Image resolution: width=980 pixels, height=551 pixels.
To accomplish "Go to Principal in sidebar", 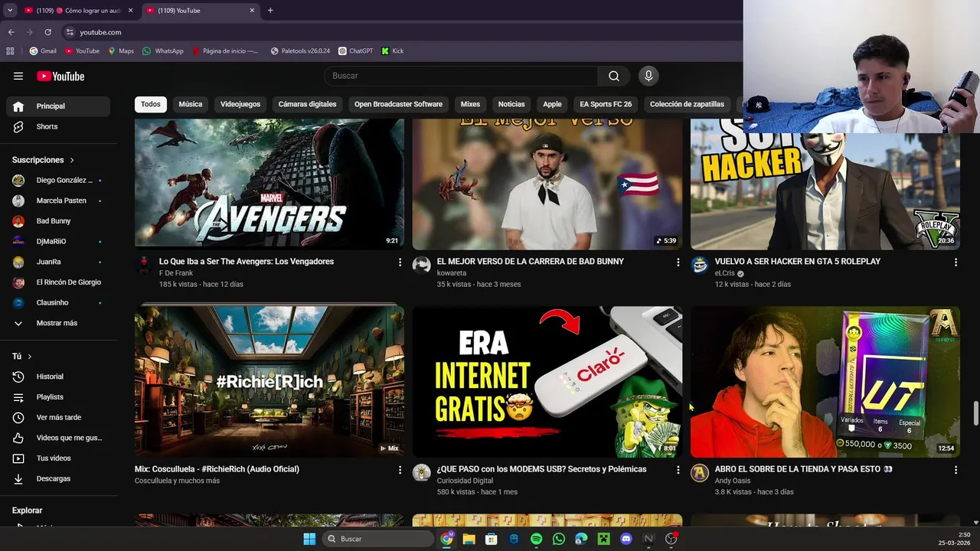I will 58,106.
